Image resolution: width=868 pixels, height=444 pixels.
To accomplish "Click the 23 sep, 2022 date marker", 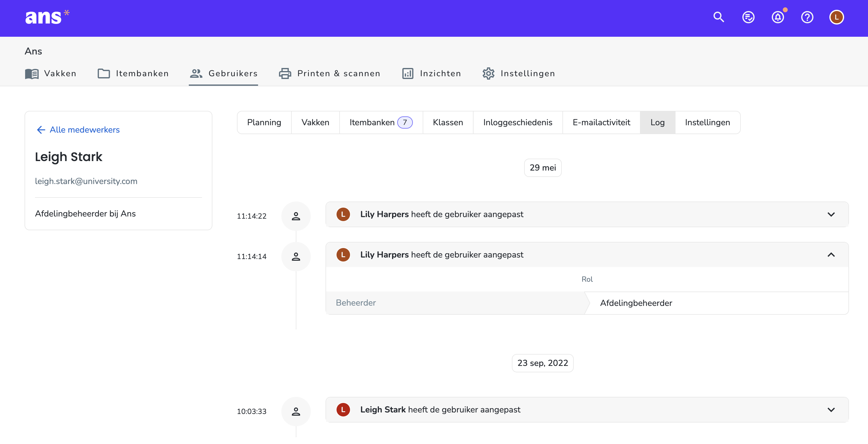I will (x=543, y=363).
